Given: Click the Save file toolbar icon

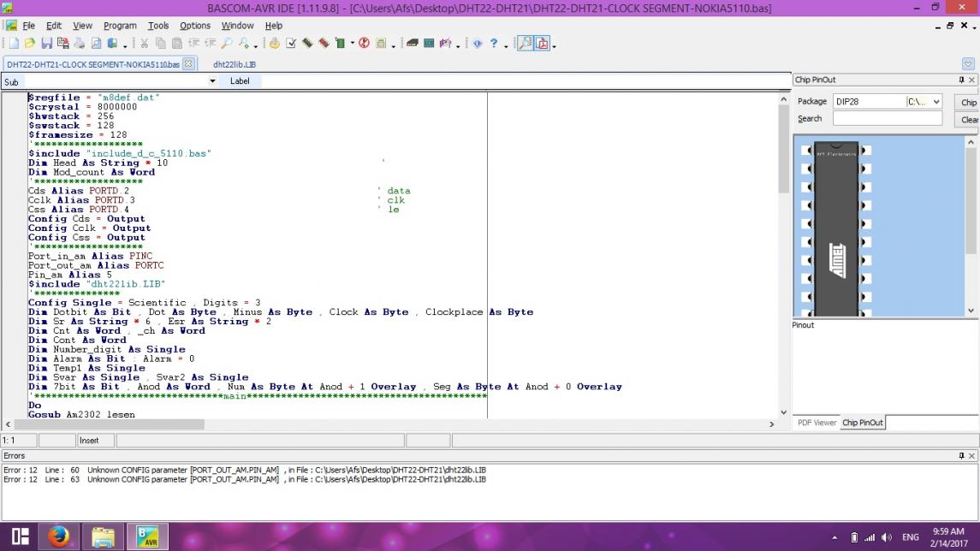Looking at the screenshot, I should tap(46, 44).
